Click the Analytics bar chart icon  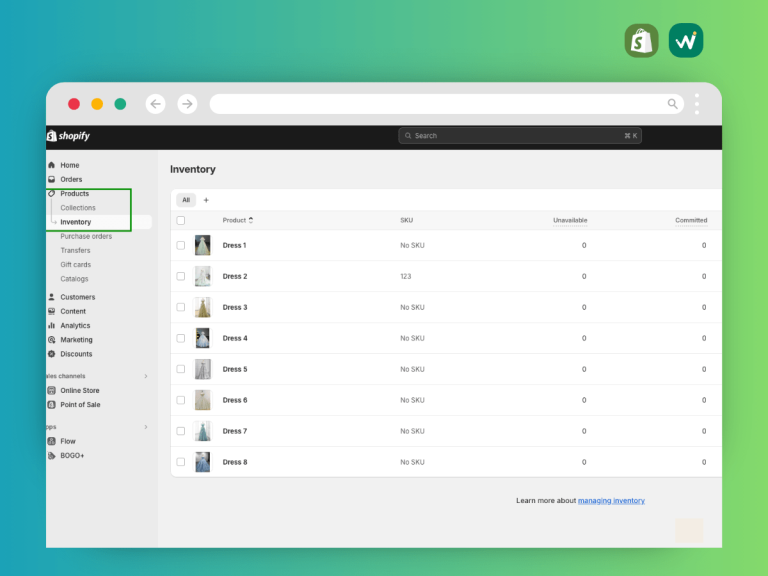tap(51, 325)
